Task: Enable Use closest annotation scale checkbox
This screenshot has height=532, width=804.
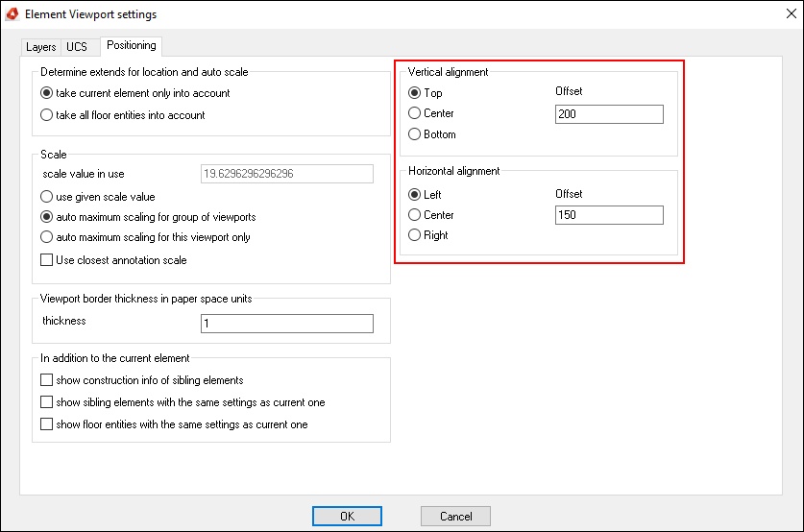Action: tap(114, 260)
